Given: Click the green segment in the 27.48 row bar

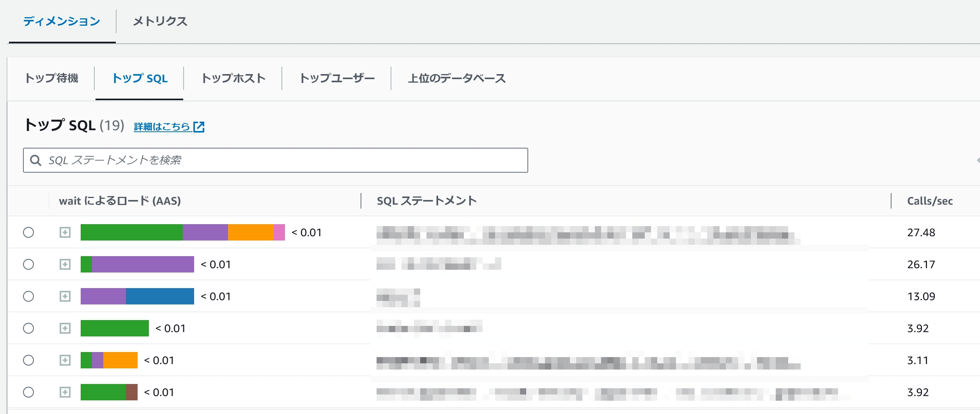Looking at the screenshot, I should [132, 232].
